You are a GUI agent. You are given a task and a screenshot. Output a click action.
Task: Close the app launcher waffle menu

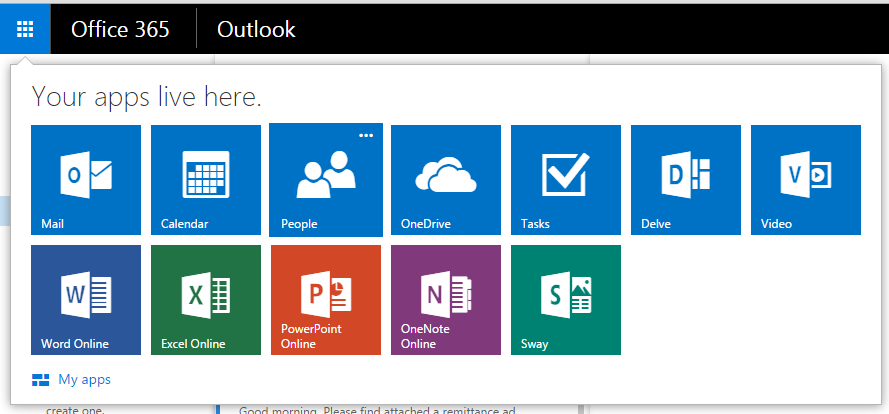(x=25, y=29)
